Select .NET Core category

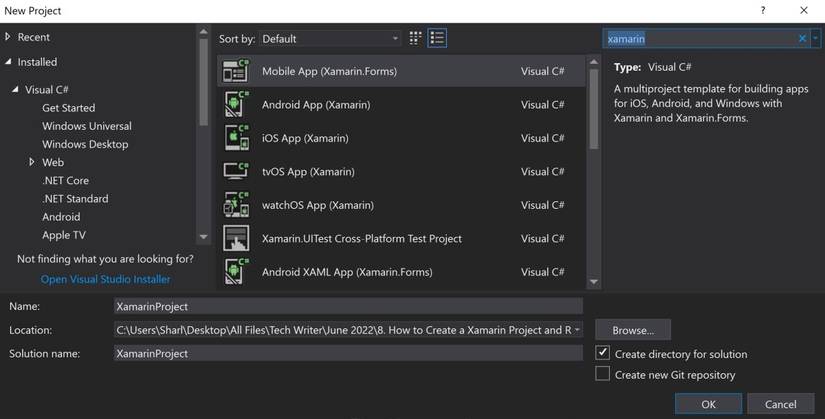click(65, 181)
